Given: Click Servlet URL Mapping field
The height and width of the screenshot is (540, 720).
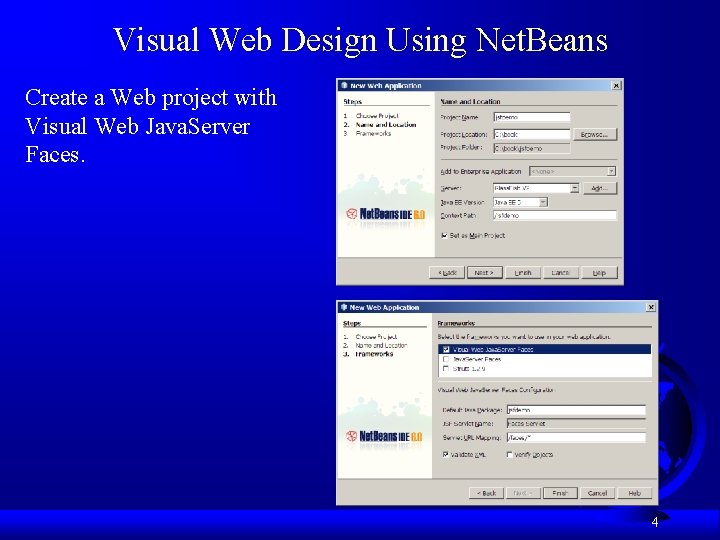Looking at the screenshot, I should (576, 438).
